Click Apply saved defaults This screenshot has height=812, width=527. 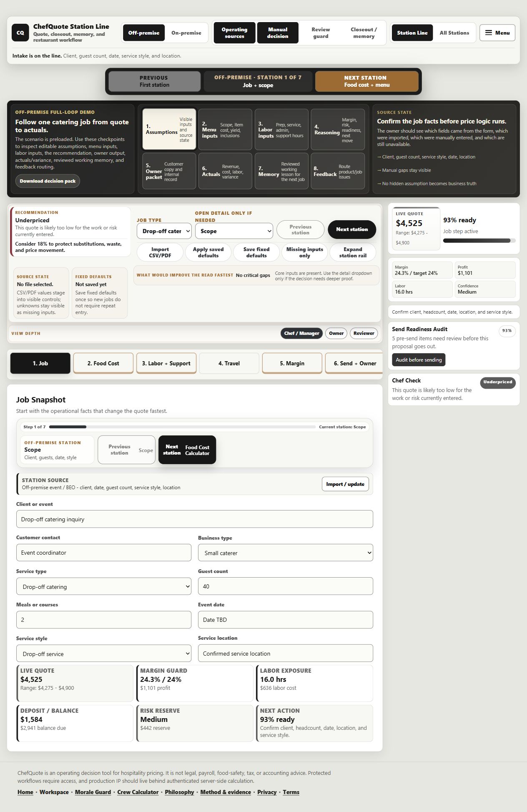coord(208,252)
